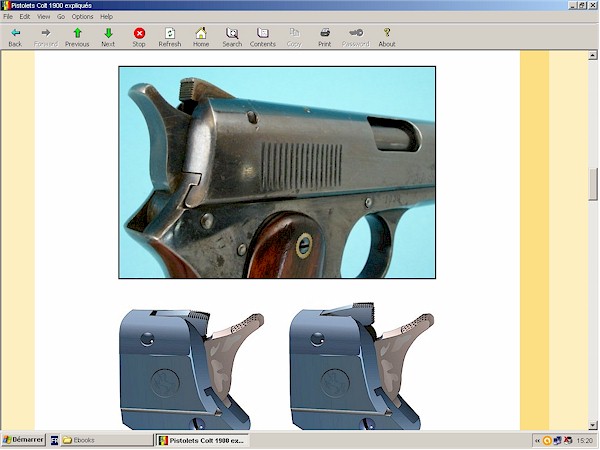Show the Contents panel
Screen dimensions: 600x450
point(263,38)
